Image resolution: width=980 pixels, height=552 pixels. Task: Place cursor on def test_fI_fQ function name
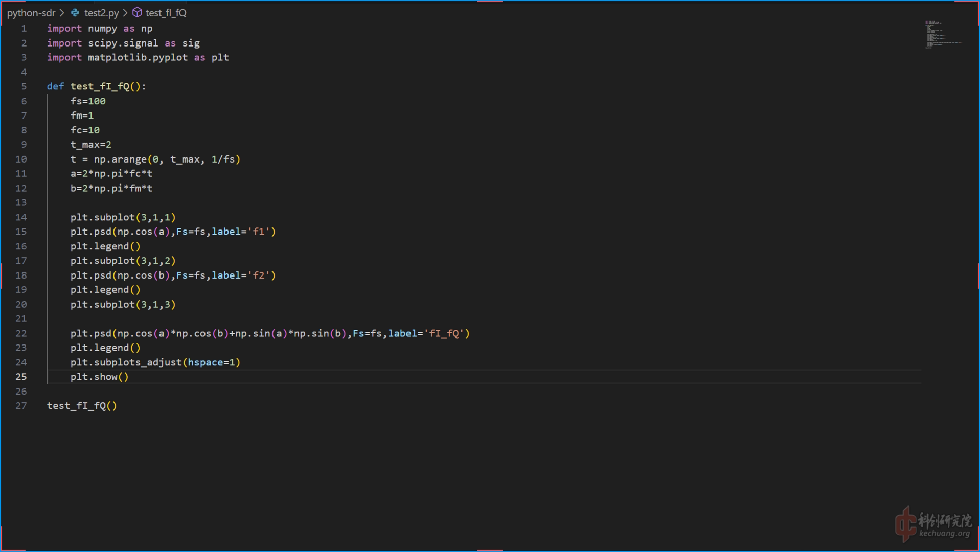click(100, 86)
